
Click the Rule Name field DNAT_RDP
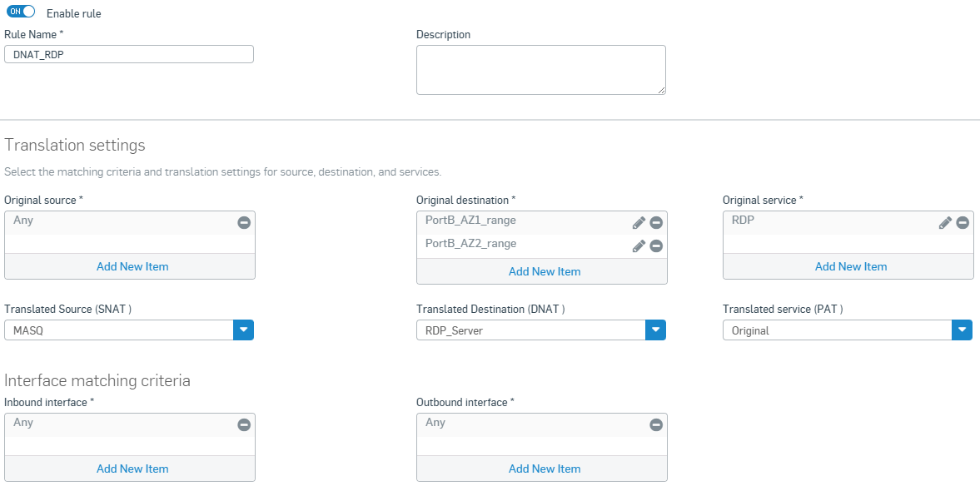[129, 54]
